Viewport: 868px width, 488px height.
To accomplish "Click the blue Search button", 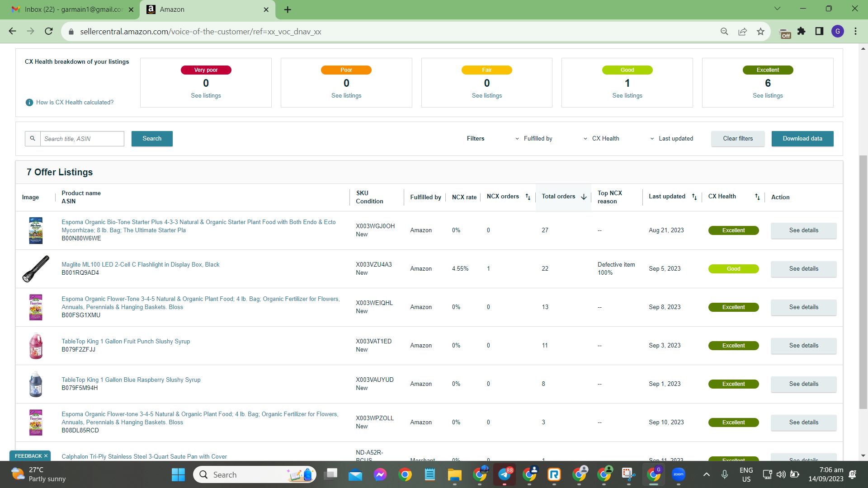I will pos(152,139).
